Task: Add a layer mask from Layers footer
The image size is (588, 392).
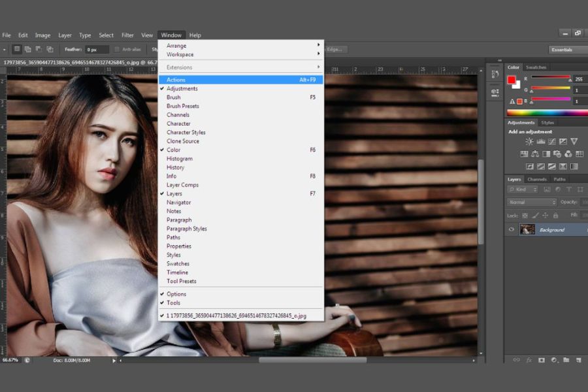Action: [x=541, y=360]
